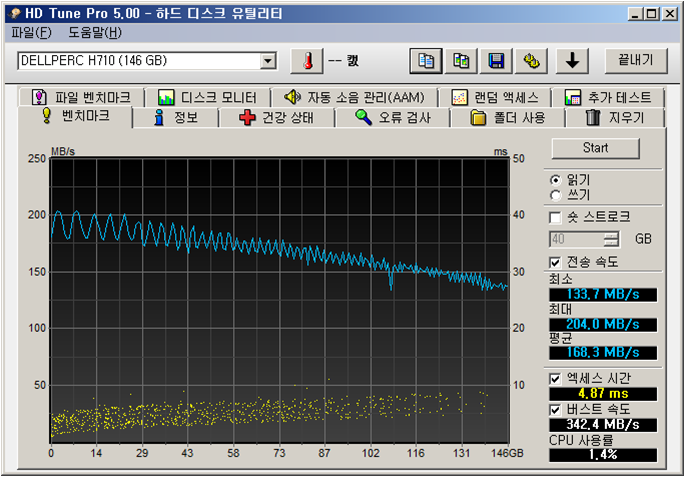This screenshot has height=477, width=685.
Task: Click the 1.4% CPU usage value
Action: [x=603, y=455]
